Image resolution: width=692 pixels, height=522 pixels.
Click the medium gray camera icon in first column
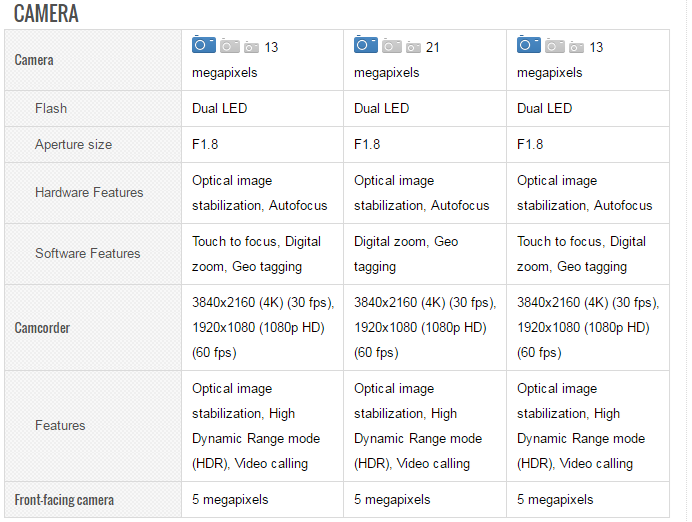click(230, 46)
